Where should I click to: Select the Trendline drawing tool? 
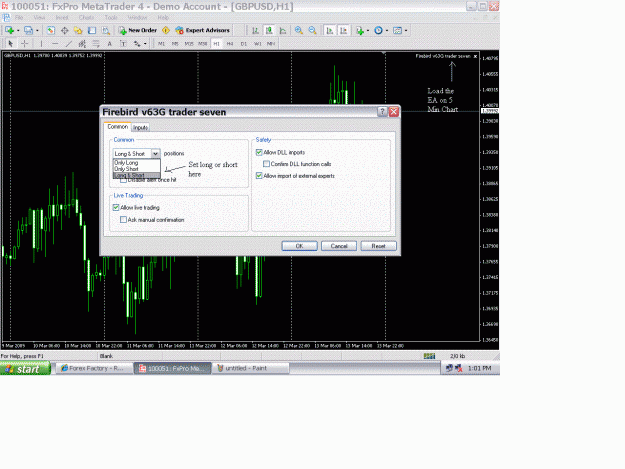pyautogui.click(x=69, y=43)
